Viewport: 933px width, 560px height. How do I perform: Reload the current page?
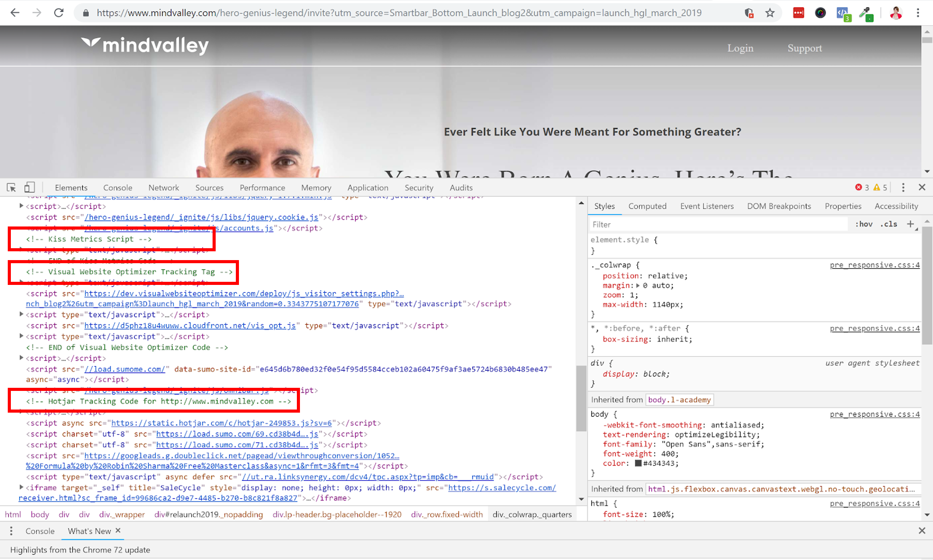[59, 13]
